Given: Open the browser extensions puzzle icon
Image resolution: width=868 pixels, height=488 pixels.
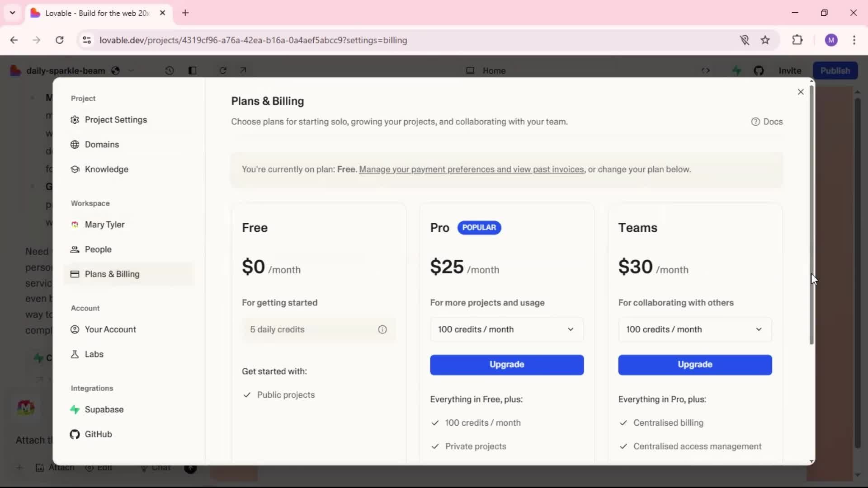Looking at the screenshot, I should pos(797,40).
